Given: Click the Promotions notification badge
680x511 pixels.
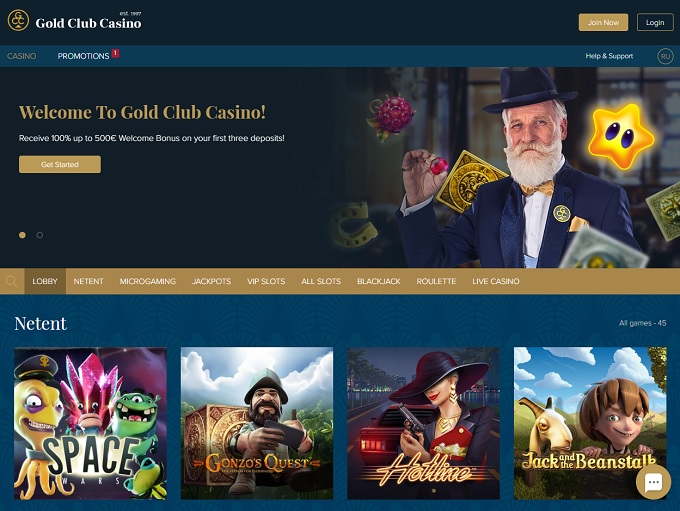Looking at the screenshot, I should [x=115, y=53].
